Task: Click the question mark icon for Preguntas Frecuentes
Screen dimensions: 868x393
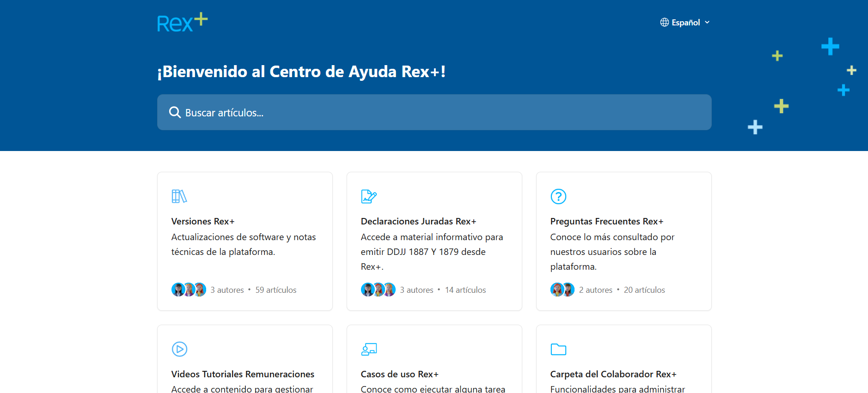Action: (558, 196)
